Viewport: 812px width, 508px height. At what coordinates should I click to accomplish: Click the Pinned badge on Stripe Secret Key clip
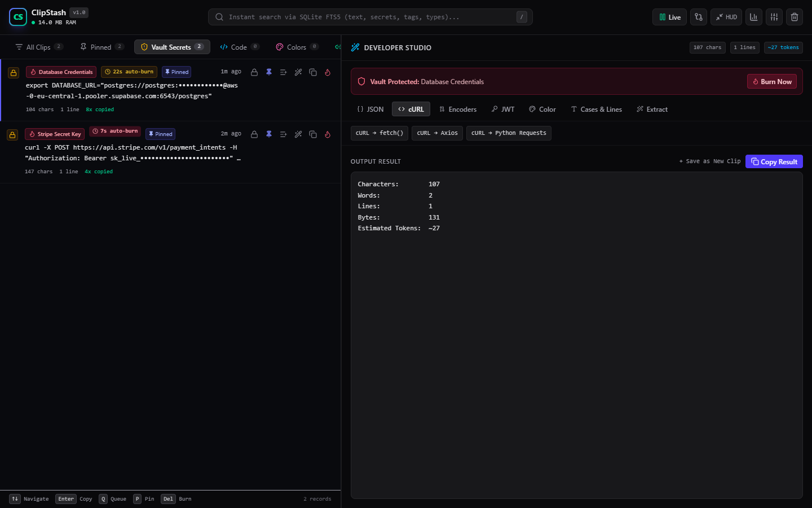pos(161,134)
